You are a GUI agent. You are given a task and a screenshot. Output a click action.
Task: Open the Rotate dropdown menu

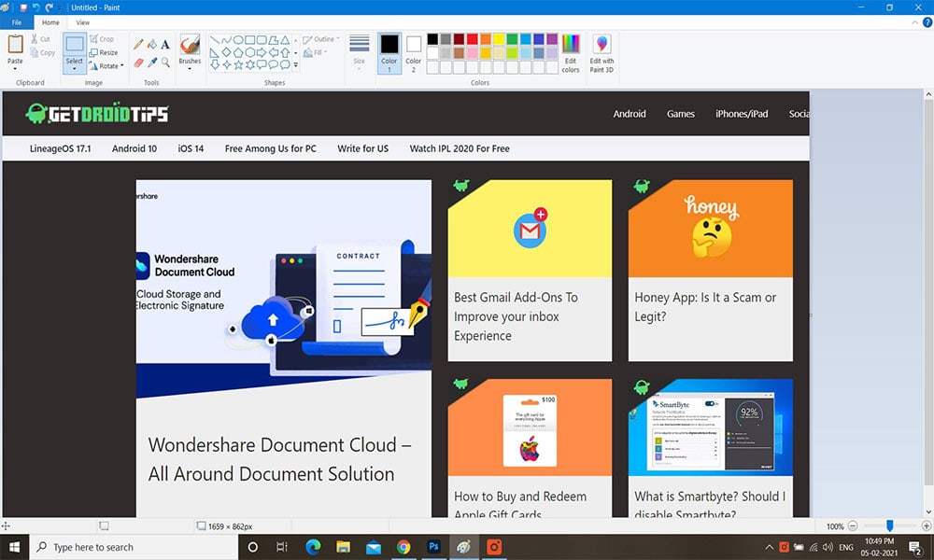pyautogui.click(x=106, y=66)
